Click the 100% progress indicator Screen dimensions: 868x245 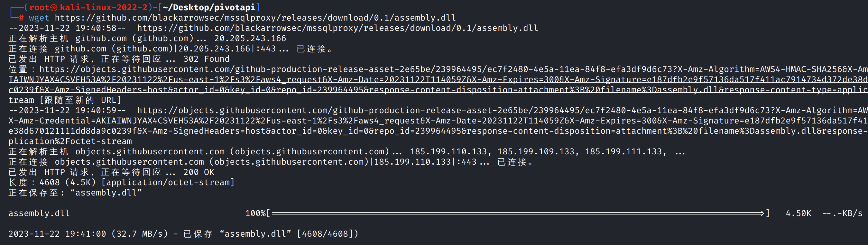(x=255, y=213)
